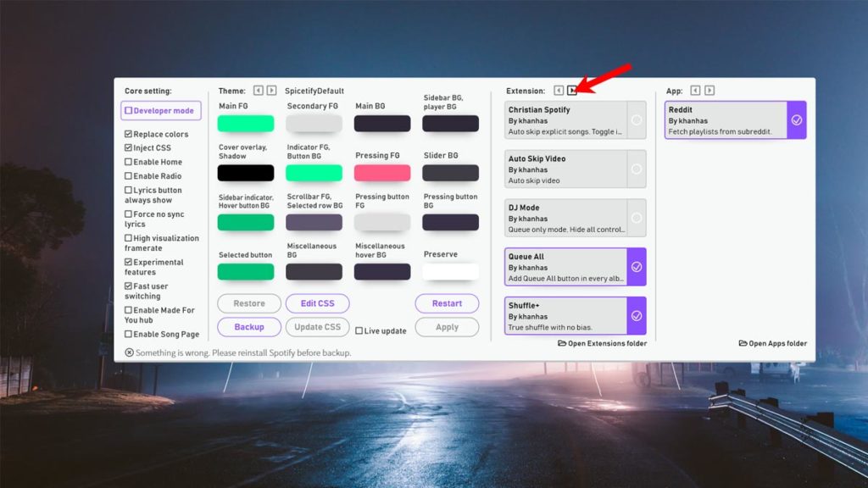Go to the next App page
This screenshot has width=868, height=488.
tap(709, 90)
